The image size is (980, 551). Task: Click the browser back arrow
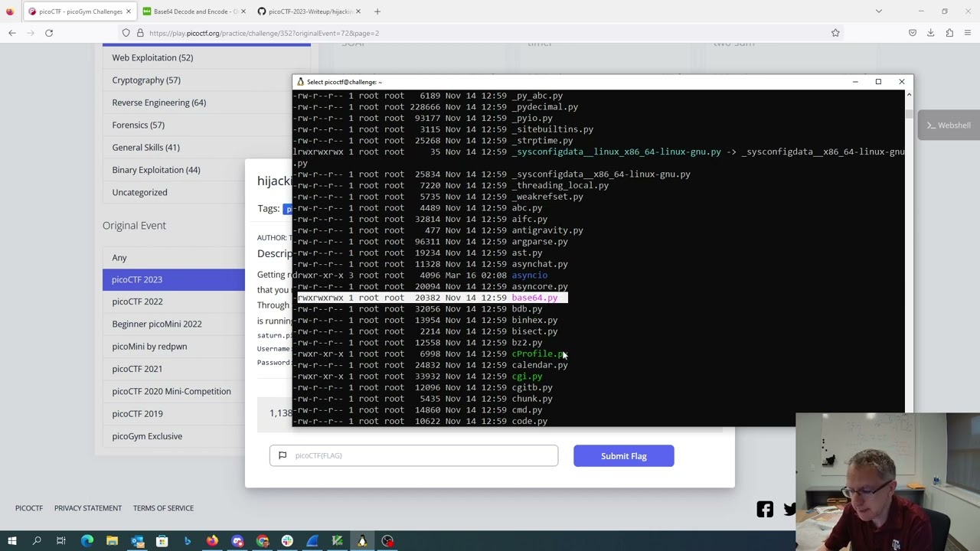pos(12,33)
